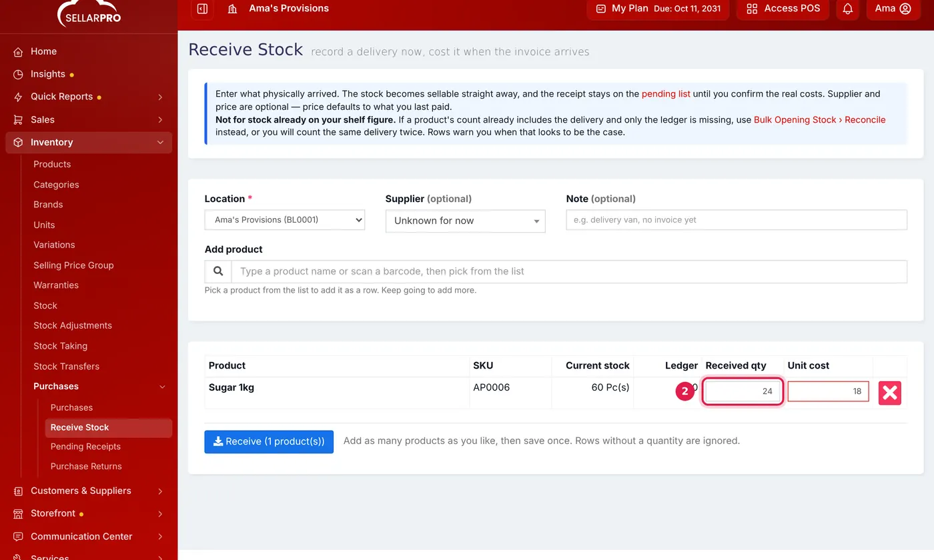Image resolution: width=934 pixels, height=560 pixels.
Task: Click the Sales cart icon
Action: point(18,119)
